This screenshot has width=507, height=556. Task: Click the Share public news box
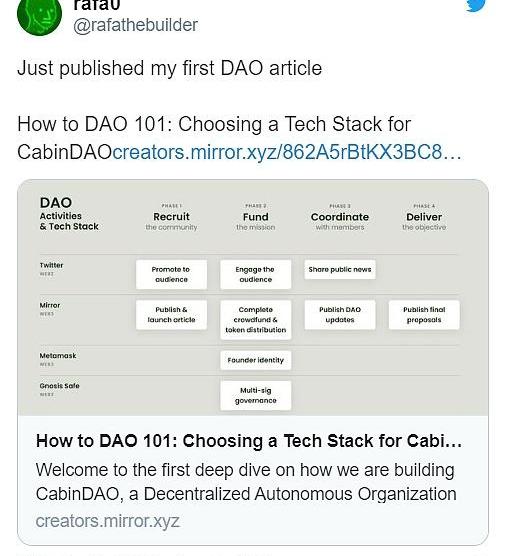coord(340,269)
